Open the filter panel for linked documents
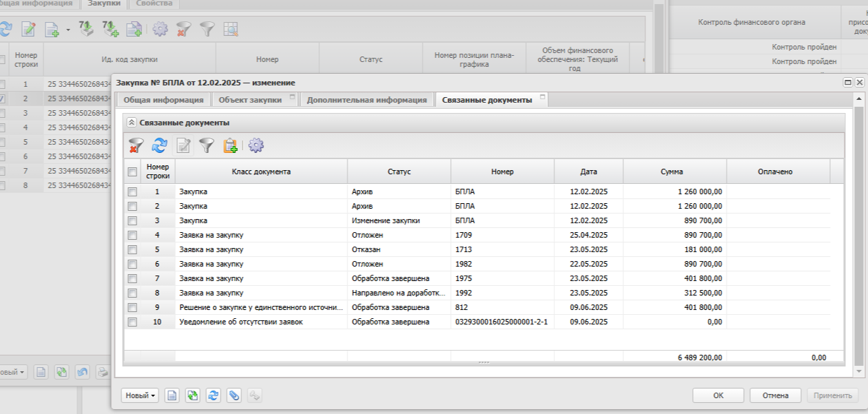Screen dimensions: 868x414 pos(207,145)
